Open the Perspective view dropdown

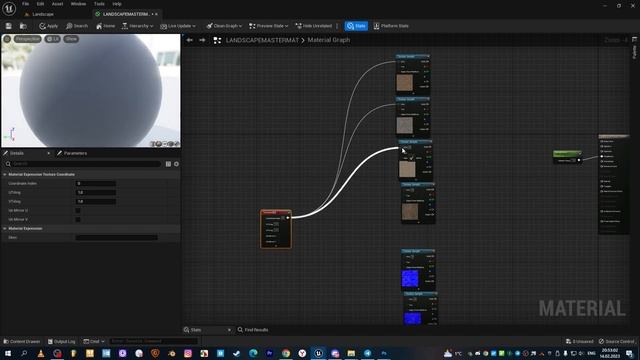[x=28, y=39]
